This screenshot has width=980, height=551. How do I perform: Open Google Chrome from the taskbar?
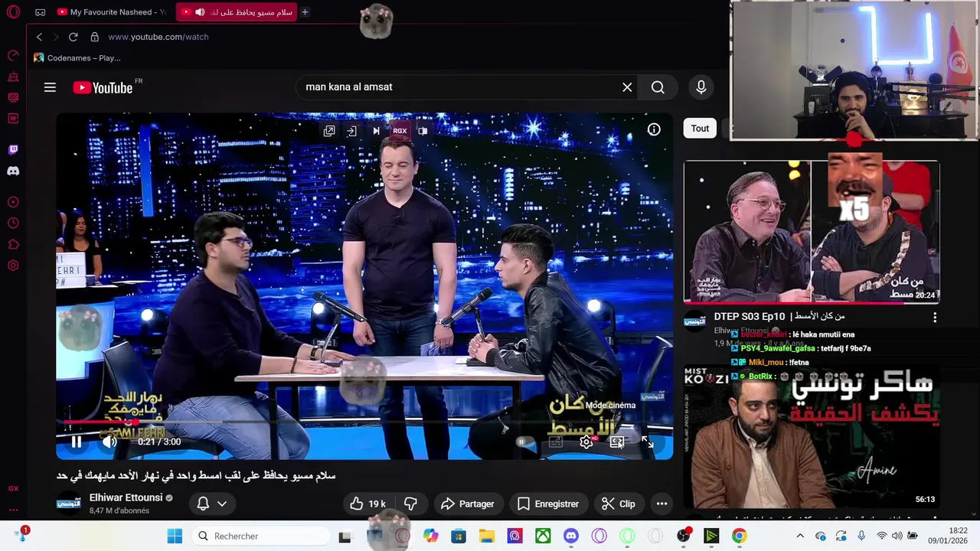point(740,536)
